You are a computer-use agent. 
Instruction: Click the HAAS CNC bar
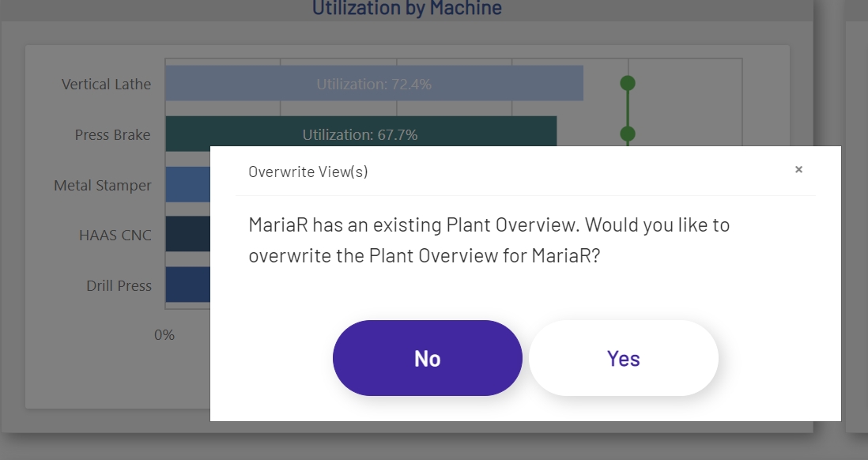pos(187,235)
